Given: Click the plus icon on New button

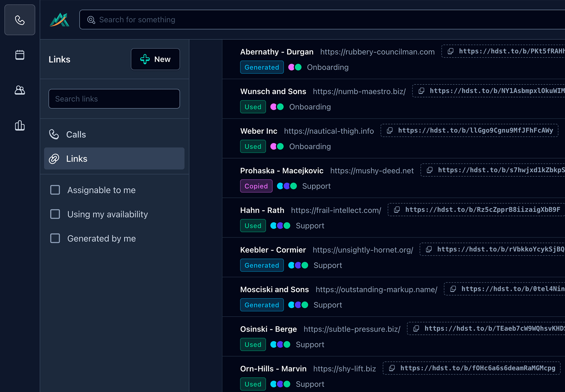Looking at the screenshot, I should point(145,59).
